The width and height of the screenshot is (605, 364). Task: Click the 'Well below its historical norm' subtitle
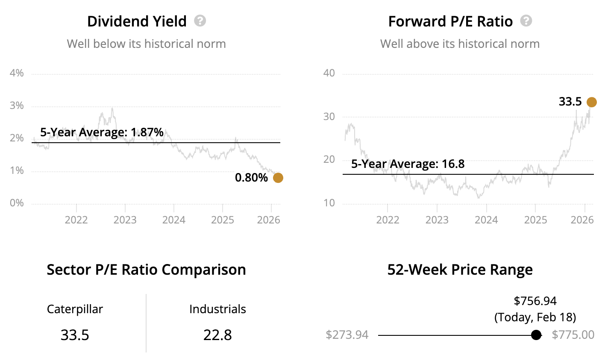point(146,44)
